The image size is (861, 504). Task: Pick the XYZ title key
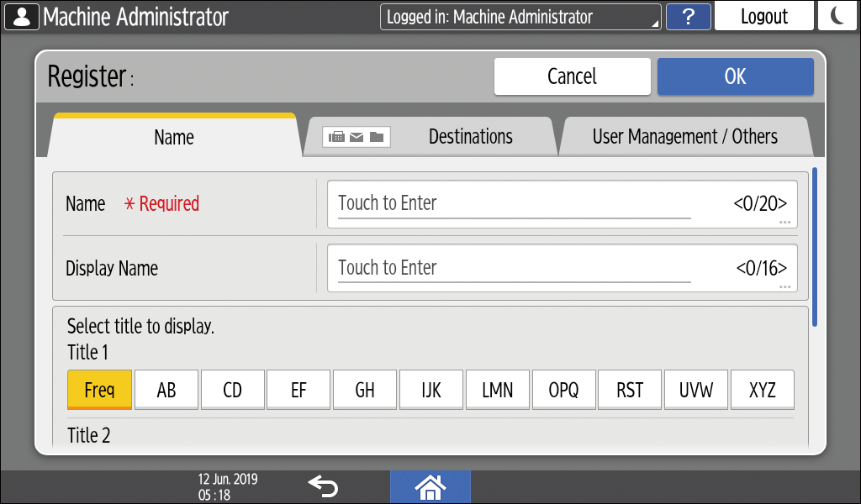click(762, 390)
